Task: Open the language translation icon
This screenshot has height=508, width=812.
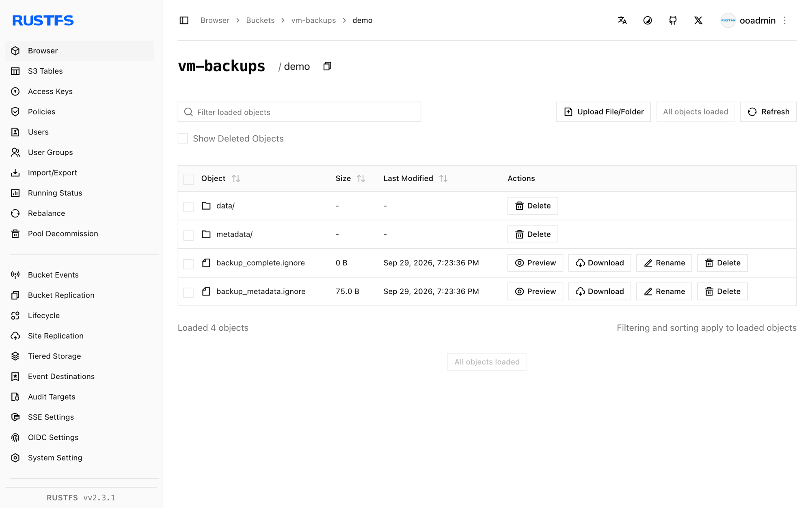Action: click(622, 20)
